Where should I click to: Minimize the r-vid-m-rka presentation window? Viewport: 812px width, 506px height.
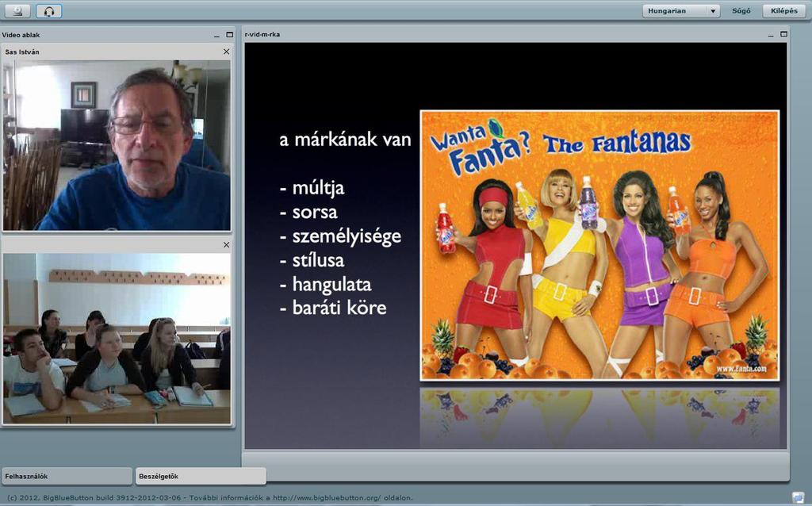coord(771,35)
